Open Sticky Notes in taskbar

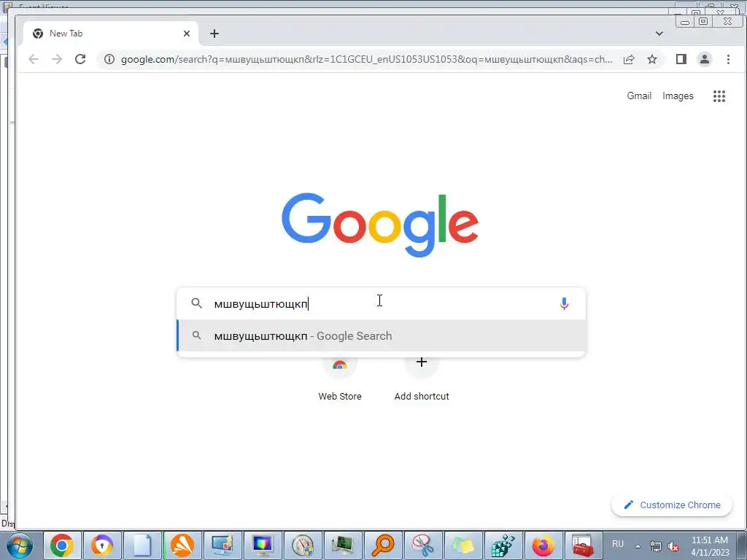[x=462, y=545]
